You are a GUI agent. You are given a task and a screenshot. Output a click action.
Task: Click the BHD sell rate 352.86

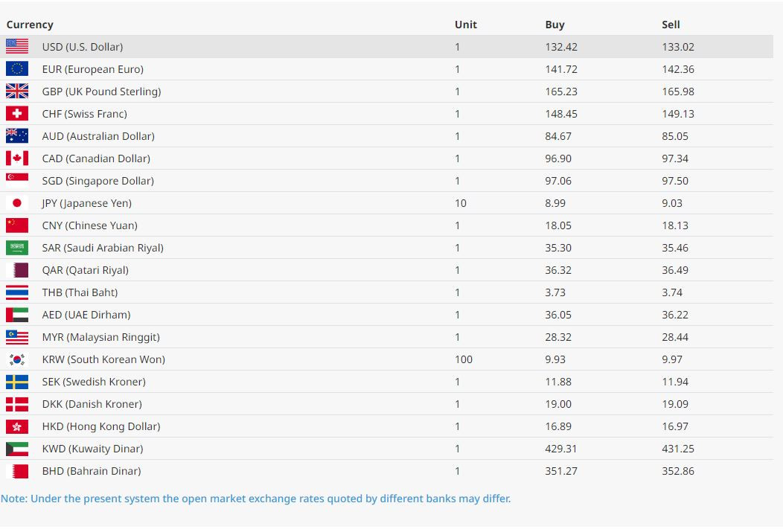677,471
